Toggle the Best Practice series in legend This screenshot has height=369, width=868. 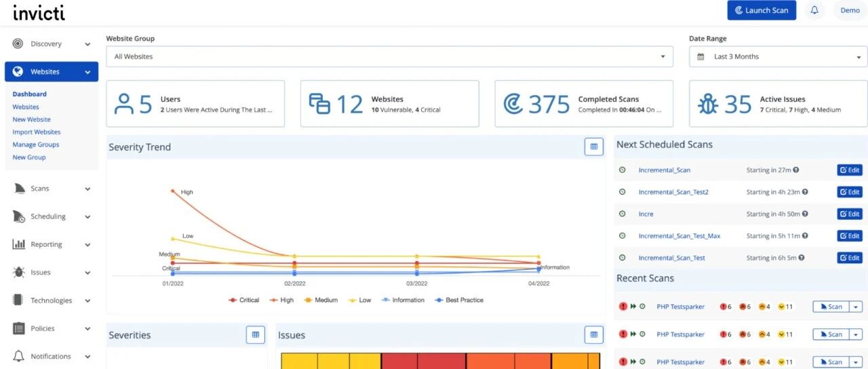pyautogui.click(x=458, y=300)
